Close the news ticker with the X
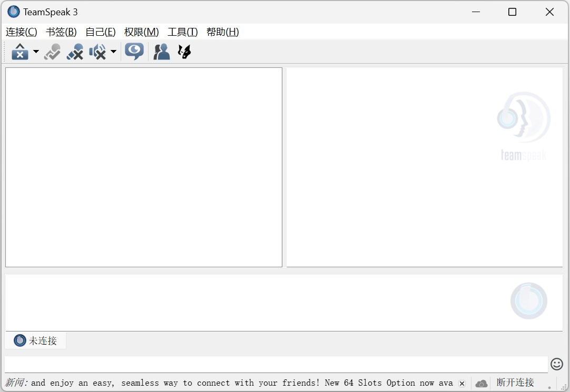The width and height of the screenshot is (570, 392). click(x=461, y=384)
